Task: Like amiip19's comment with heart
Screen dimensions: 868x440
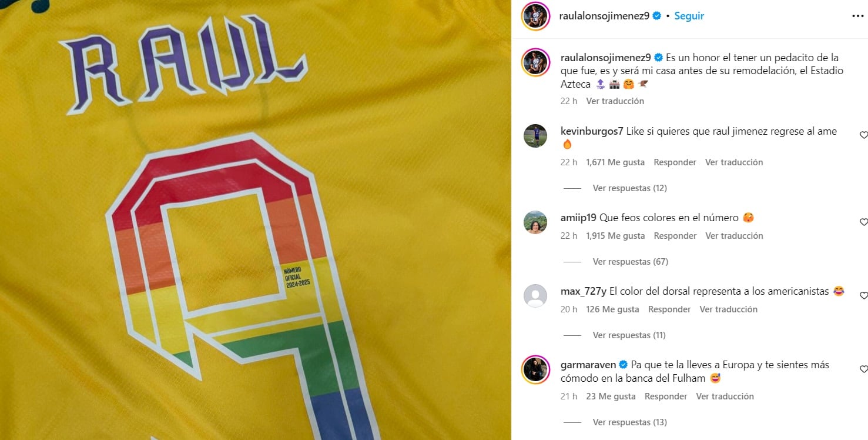Action: pyautogui.click(x=863, y=222)
